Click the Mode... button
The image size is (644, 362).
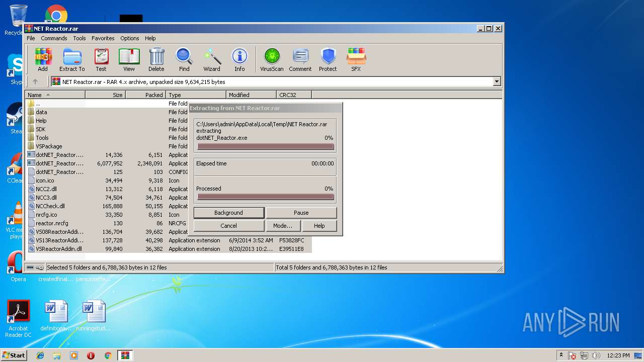(x=283, y=226)
